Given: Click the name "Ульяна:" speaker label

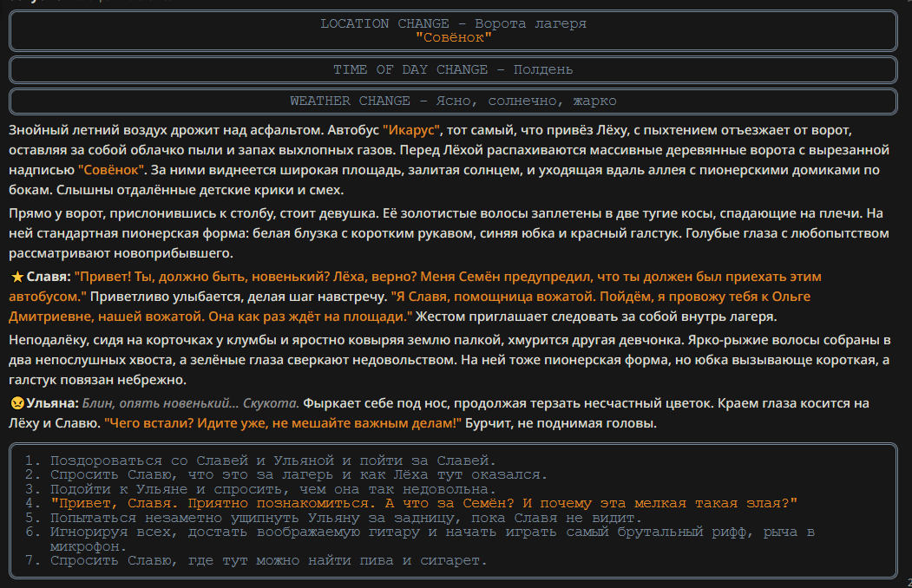Looking at the screenshot, I should click(52, 403).
